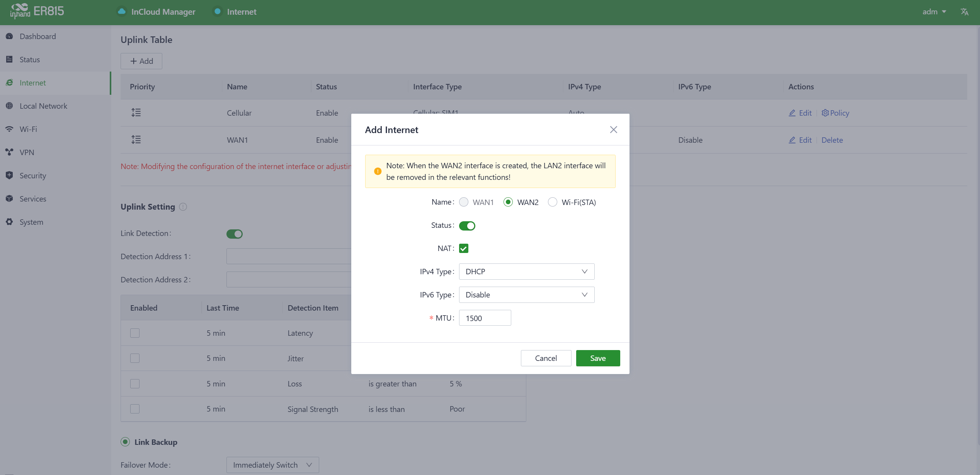Select the Wi-Fi(STA) radio option

click(x=553, y=202)
